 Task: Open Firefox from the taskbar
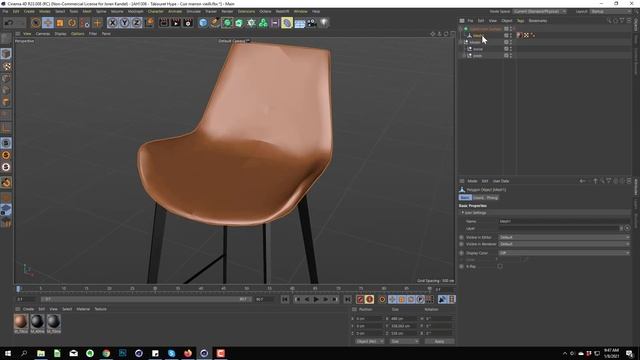point(188,353)
